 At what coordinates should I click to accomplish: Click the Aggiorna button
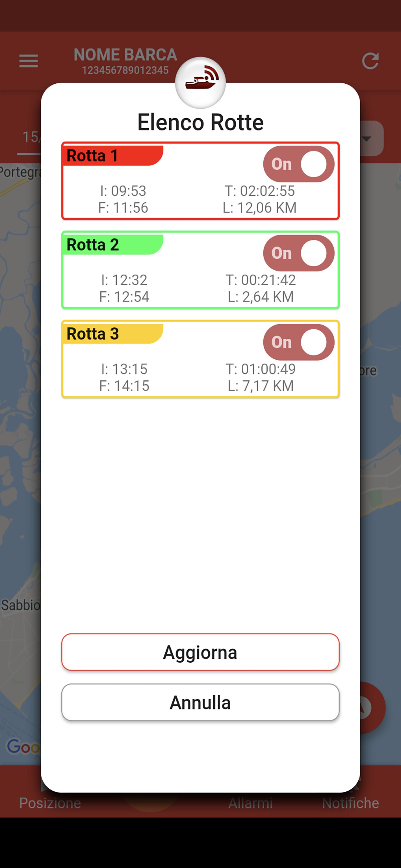coord(200,652)
